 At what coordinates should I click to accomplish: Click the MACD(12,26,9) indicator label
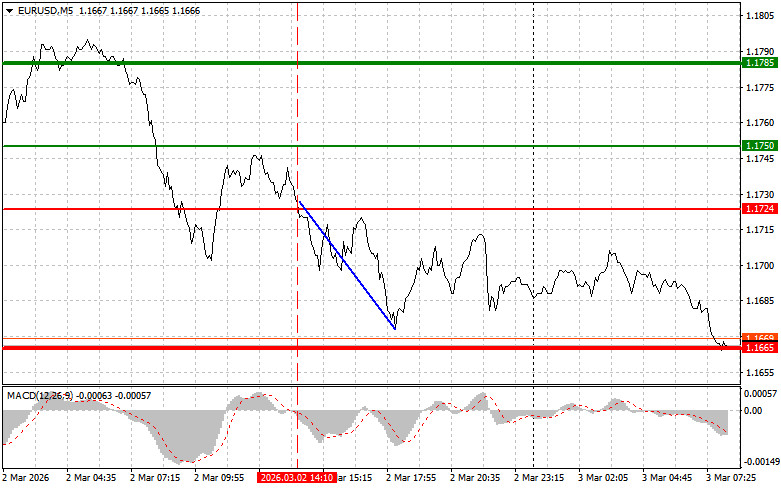[x=40, y=396]
